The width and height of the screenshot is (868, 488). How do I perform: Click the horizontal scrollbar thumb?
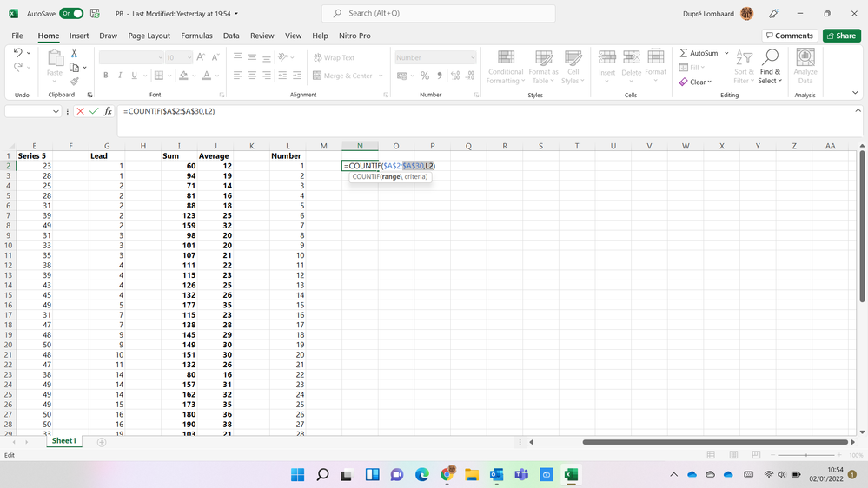tap(715, 442)
